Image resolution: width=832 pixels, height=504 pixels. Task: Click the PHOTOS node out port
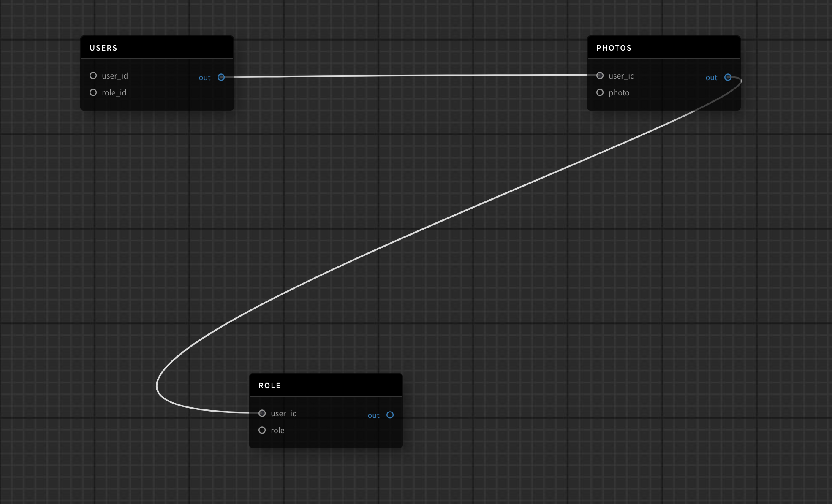pyautogui.click(x=728, y=77)
